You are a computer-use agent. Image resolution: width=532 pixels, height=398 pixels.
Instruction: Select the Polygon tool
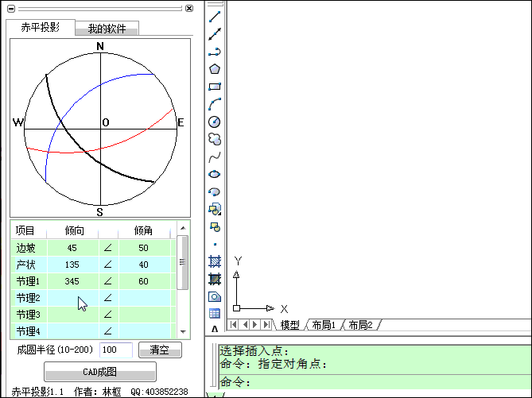[x=215, y=69]
